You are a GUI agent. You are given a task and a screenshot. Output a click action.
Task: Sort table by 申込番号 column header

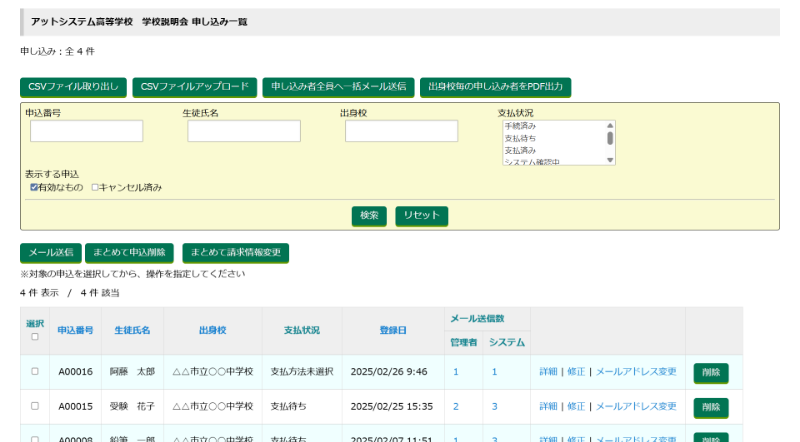pyautogui.click(x=75, y=330)
